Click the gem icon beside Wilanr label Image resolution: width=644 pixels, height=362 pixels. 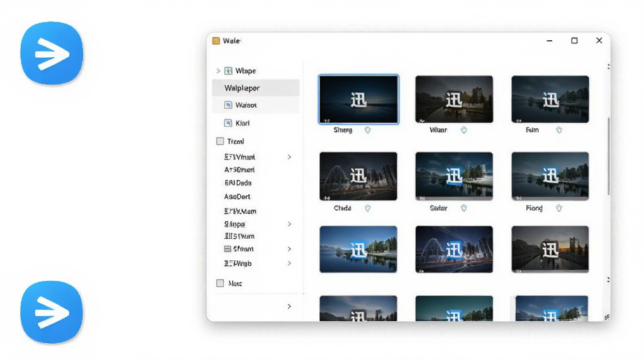coord(464,130)
